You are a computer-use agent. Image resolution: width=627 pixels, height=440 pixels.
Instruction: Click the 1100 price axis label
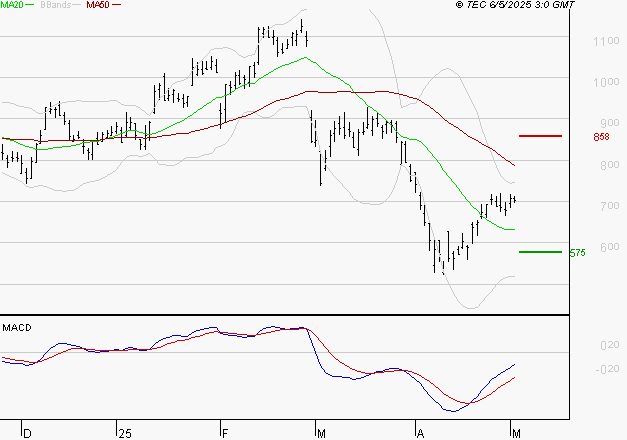click(606, 41)
